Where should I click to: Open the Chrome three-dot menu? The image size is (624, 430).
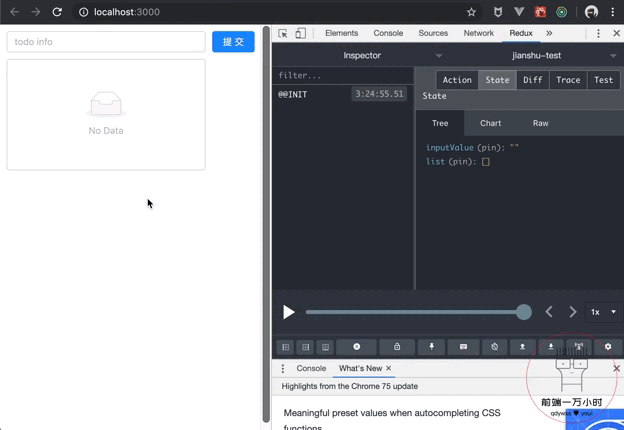(612, 12)
